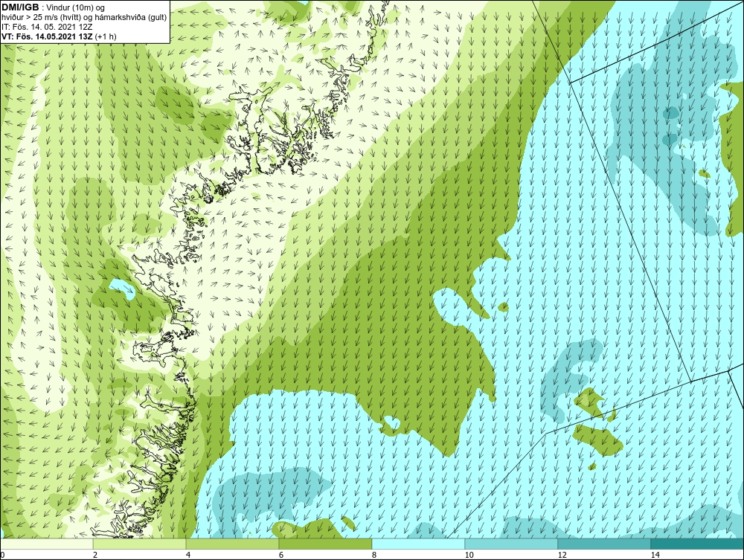
Task: Click the 2–4 m/s light green legend swatch
Action: click(x=140, y=544)
